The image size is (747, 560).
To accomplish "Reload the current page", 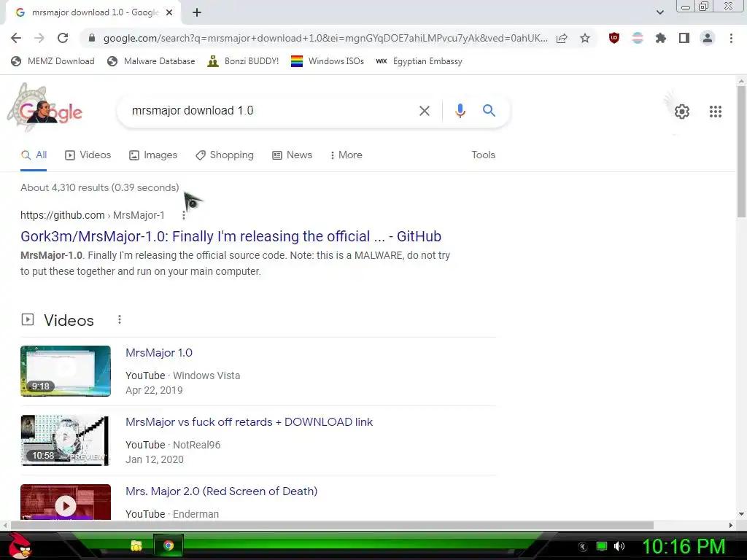I will 63,38.
